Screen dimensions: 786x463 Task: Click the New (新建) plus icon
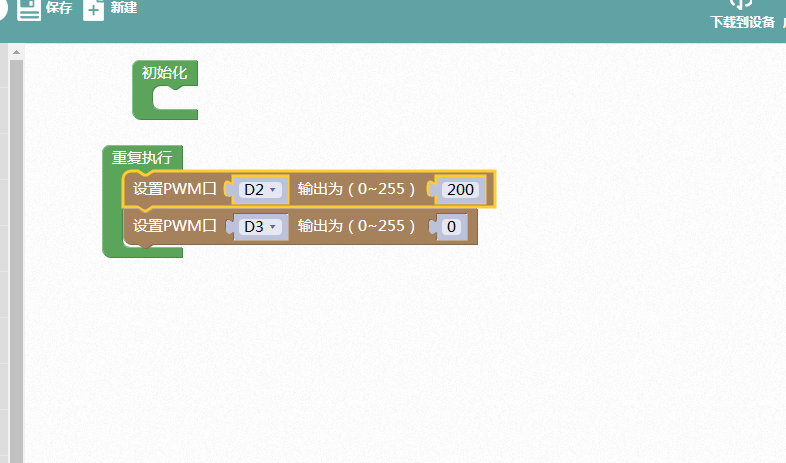pos(93,10)
